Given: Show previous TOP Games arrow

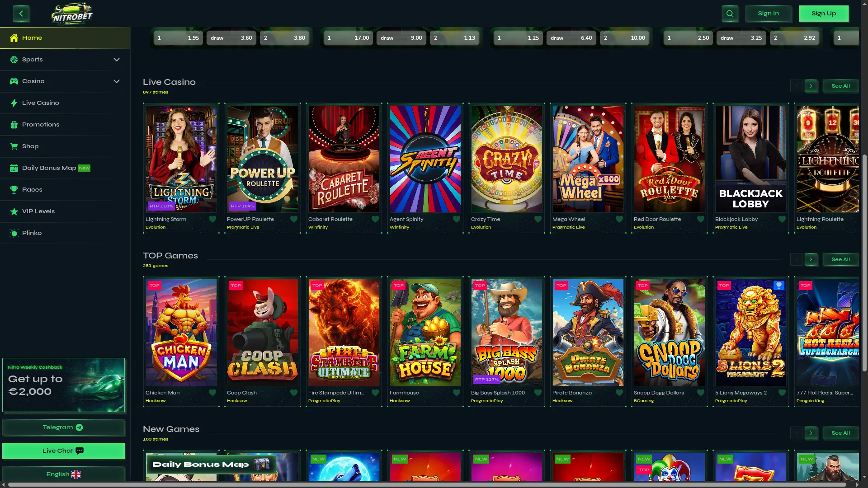Looking at the screenshot, I should [x=797, y=259].
